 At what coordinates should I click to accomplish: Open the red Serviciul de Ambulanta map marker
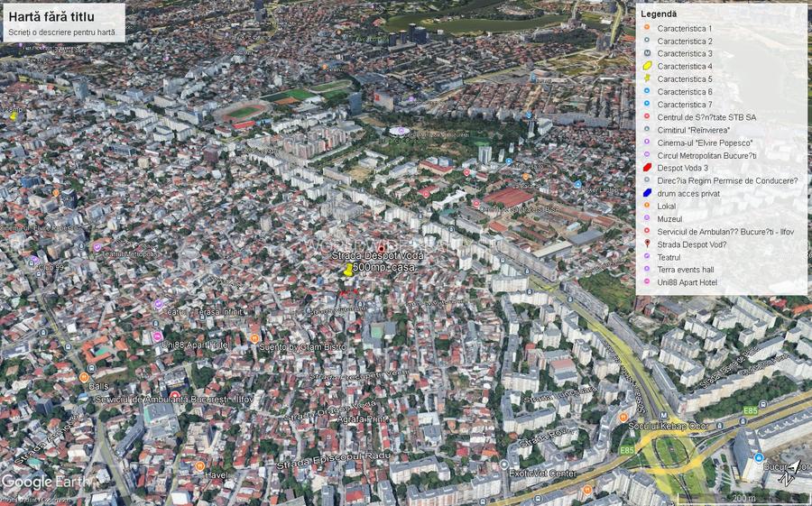pyautogui.click(x=175, y=395)
